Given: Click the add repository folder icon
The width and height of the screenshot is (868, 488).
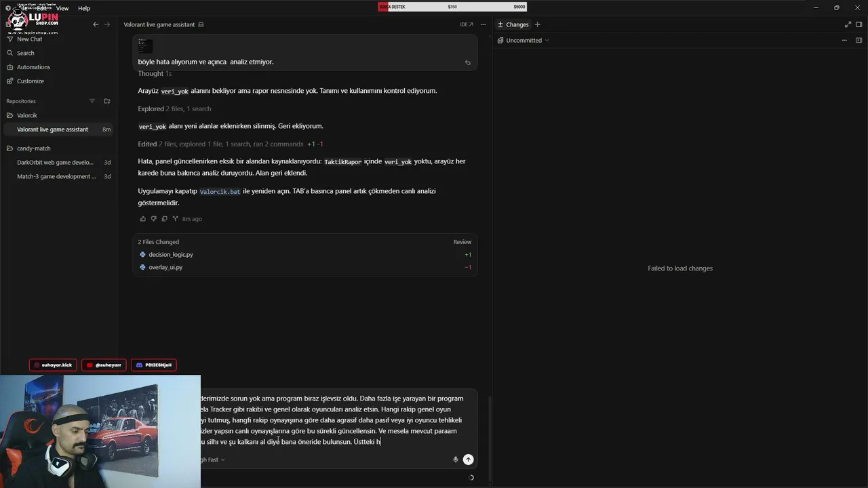Looking at the screenshot, I should click(x=106, y=101).
